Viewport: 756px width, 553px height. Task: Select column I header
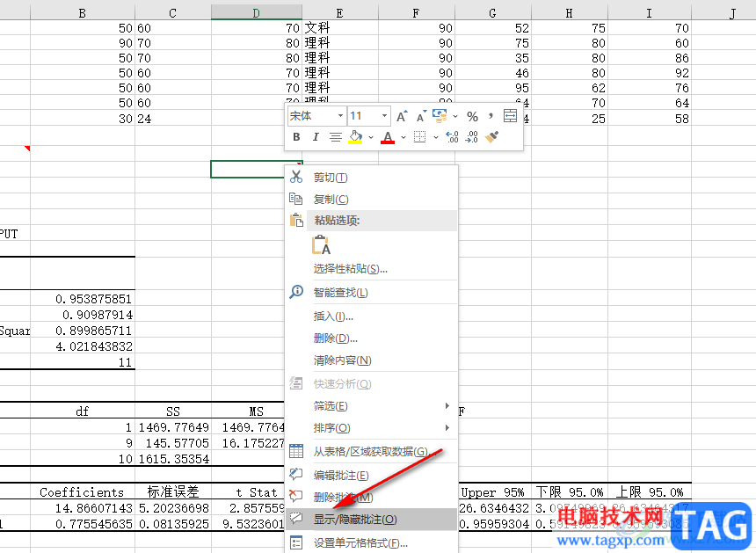click(x=650, y=13)
